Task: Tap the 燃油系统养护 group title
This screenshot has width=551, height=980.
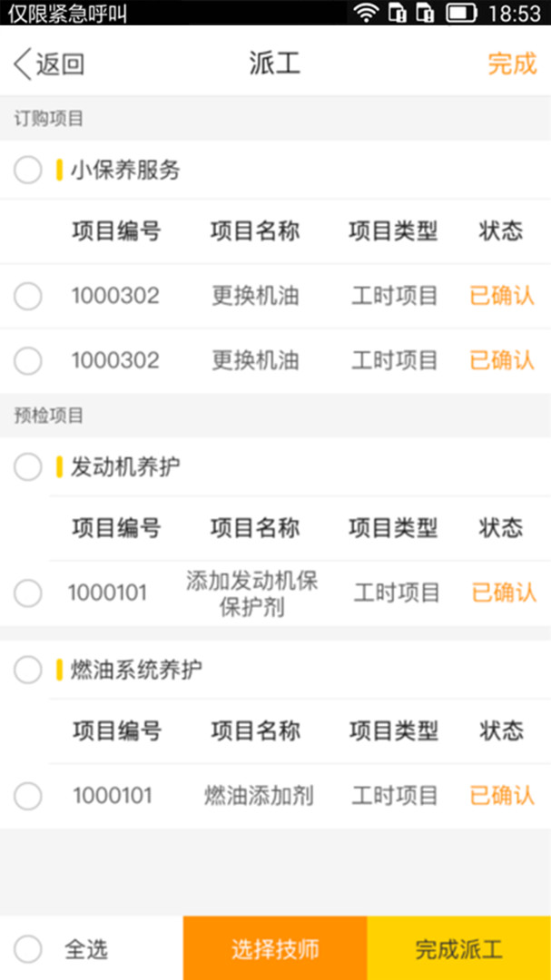Action: [x=136, y=671]
